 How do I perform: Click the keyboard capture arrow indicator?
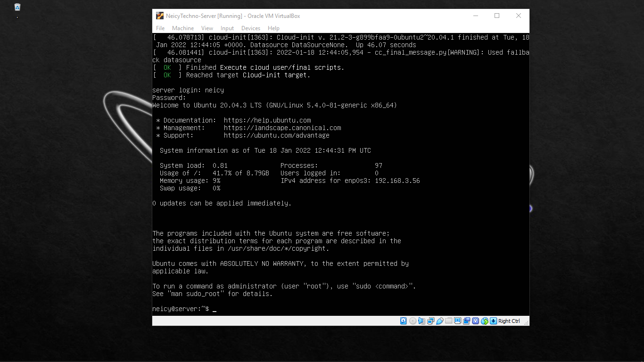[493, 321]
